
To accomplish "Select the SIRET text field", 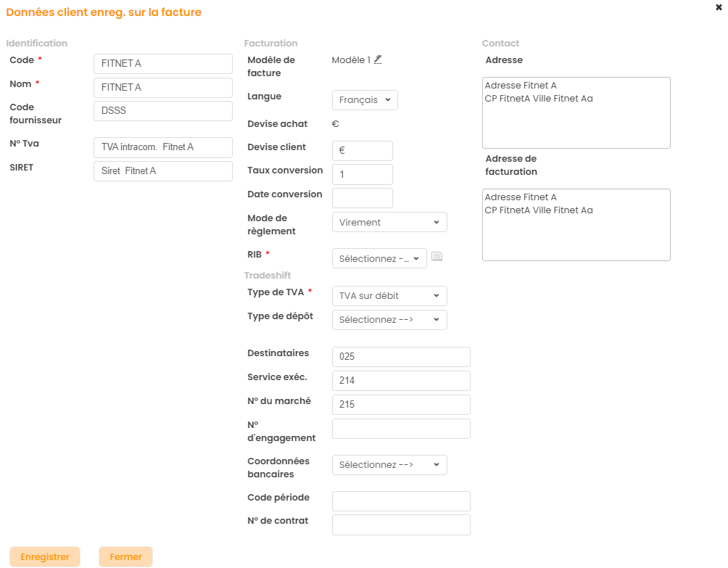I will coord(163,171).
